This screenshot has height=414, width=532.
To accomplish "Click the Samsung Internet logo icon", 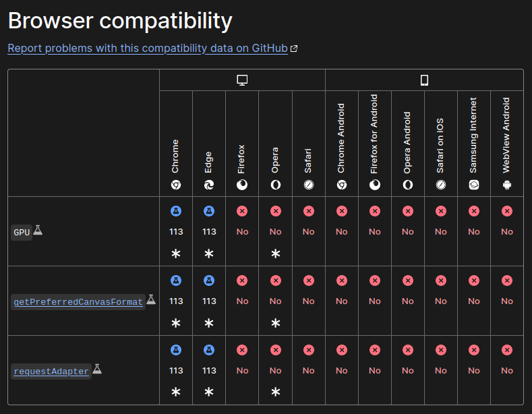I will [474, 185].
